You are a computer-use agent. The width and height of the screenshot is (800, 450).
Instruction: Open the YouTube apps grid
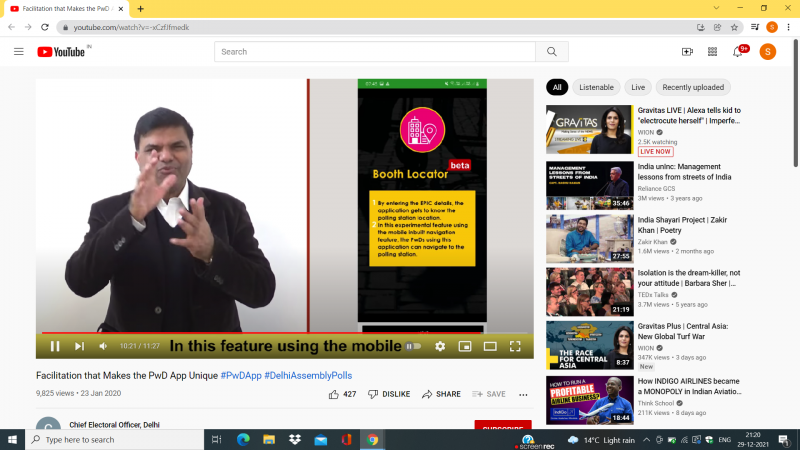[x=712, y=52]
